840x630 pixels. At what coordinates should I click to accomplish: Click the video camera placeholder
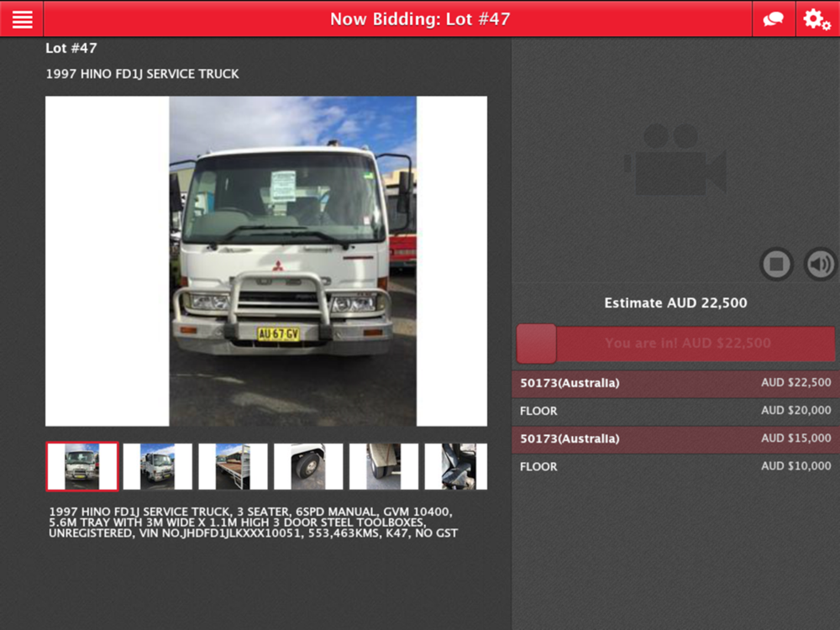click(x=675, y=160)
